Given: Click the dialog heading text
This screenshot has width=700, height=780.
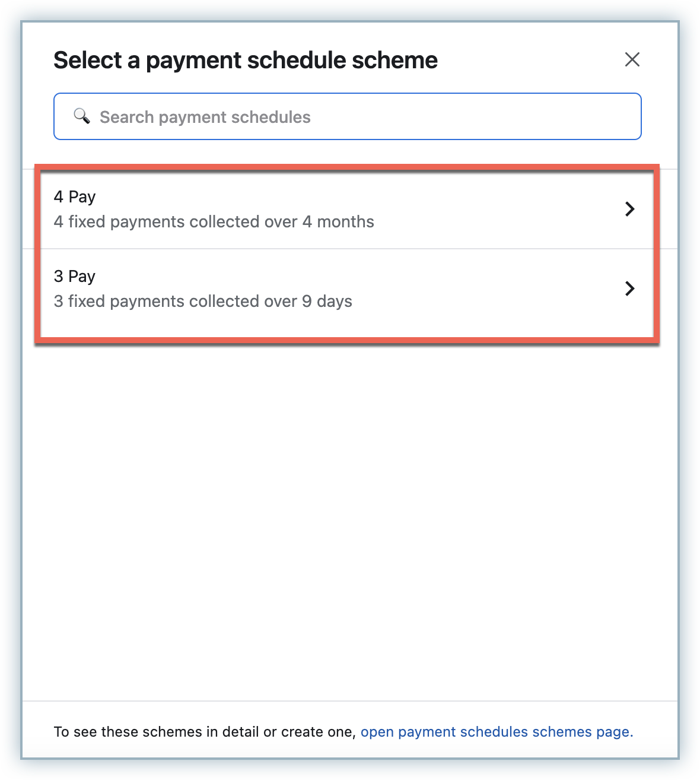Looking at the screenshot, I should (x=246, y=61).
